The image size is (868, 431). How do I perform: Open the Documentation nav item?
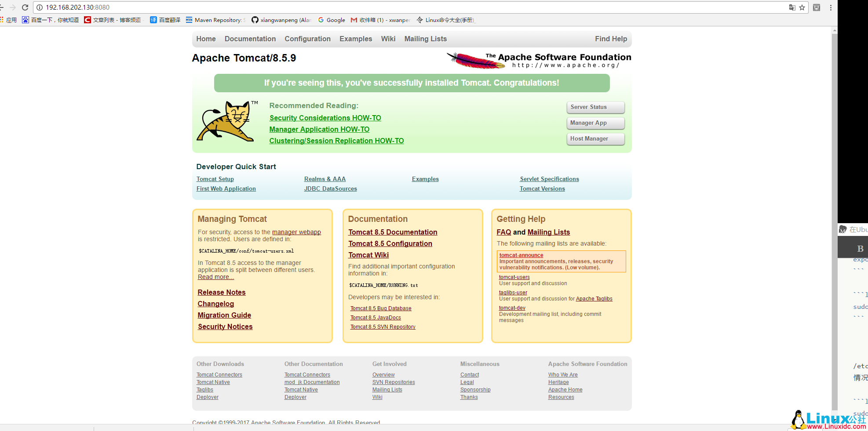tap(250, 39)
